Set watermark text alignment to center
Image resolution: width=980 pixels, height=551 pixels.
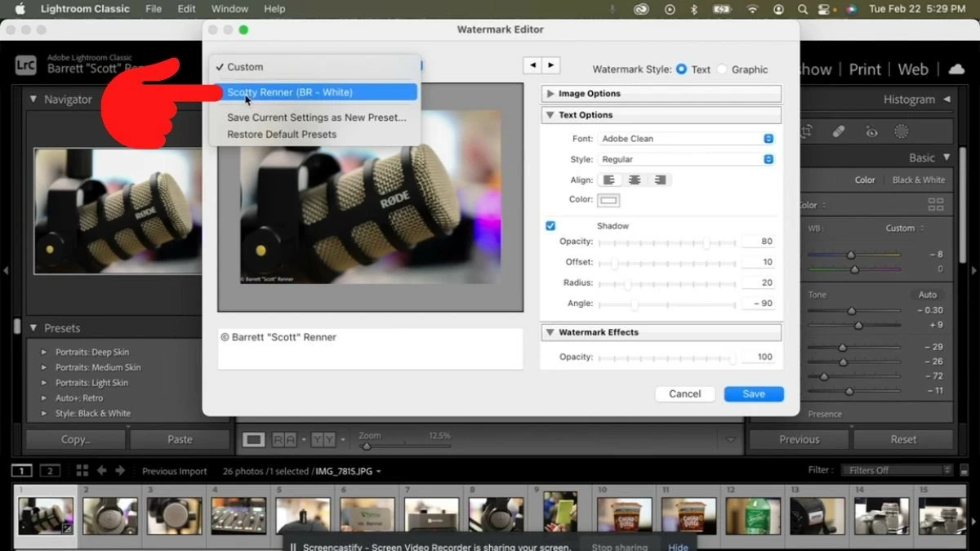pyautogui.click(x=635, y=180)
